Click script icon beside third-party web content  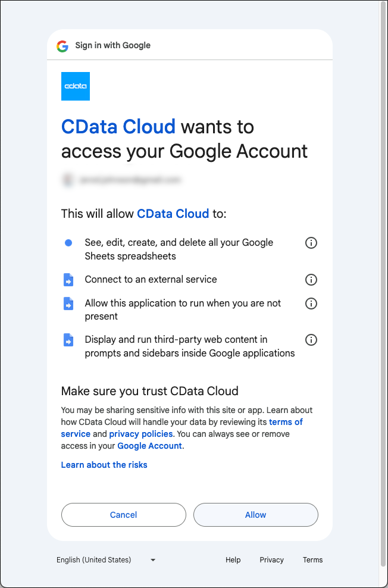(68, 340)
